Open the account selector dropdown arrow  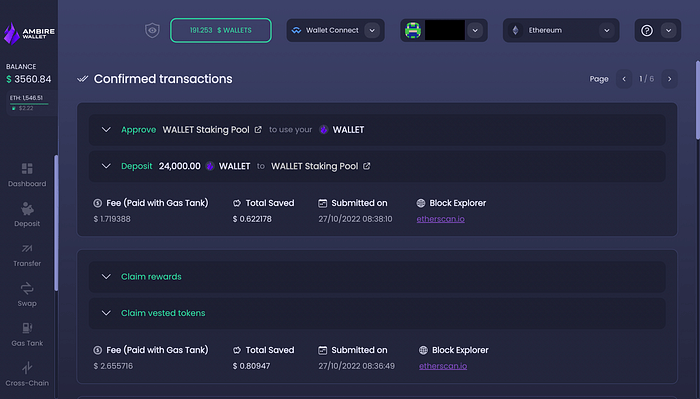[475, 30]
